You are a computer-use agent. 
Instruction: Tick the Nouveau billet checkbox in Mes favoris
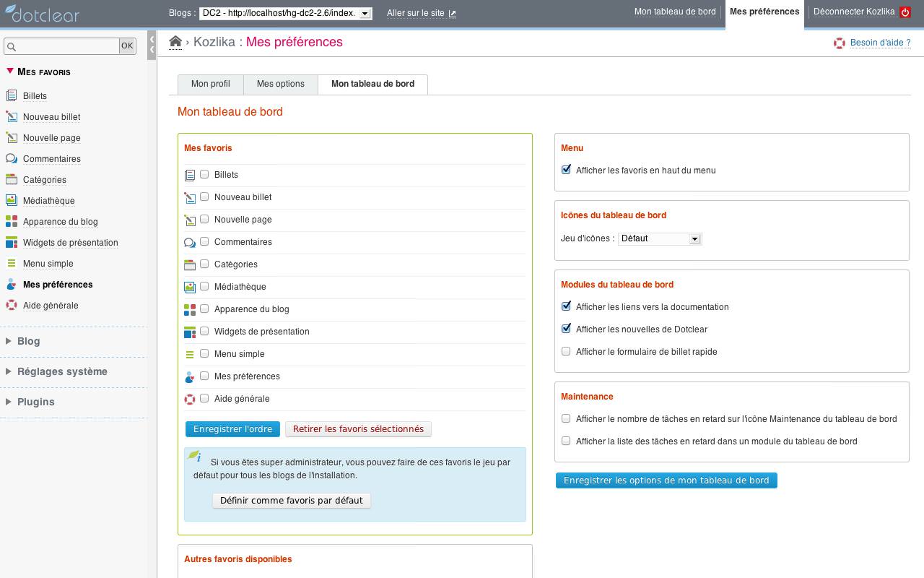point(204,197)
